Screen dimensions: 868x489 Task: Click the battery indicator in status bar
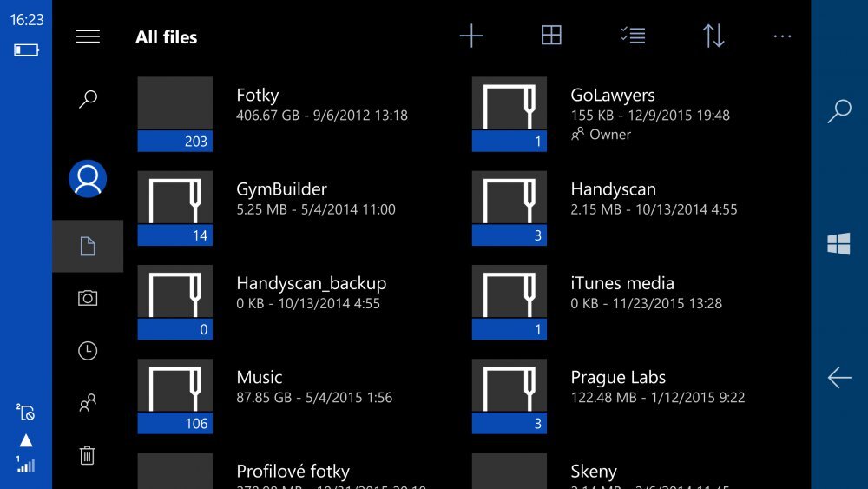pyautogui.click(x=26, y=50)
